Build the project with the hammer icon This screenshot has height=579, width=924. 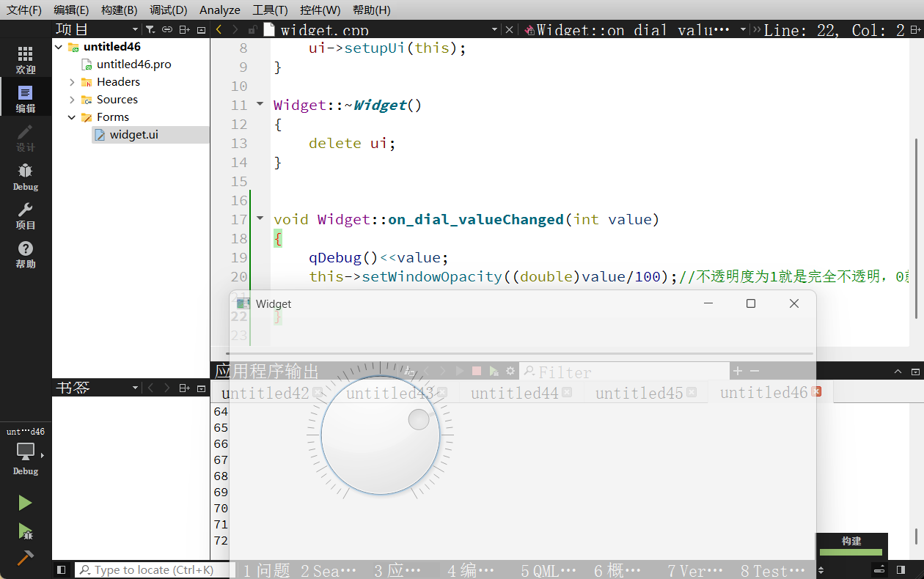[25, 557]
